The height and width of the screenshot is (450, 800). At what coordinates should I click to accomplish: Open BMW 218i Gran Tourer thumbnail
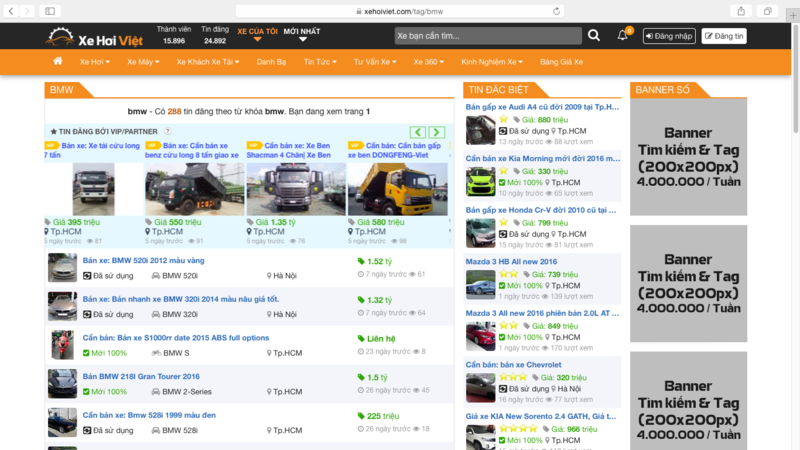tap(62, 384)
